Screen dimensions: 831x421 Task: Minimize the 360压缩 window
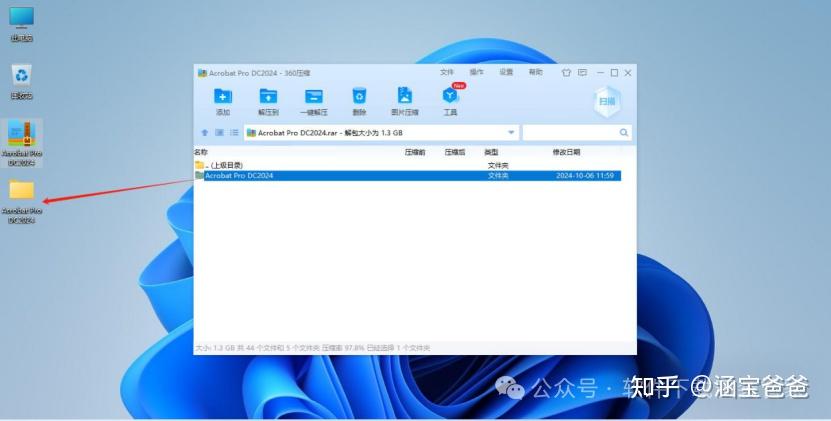(x=600, y=73)
